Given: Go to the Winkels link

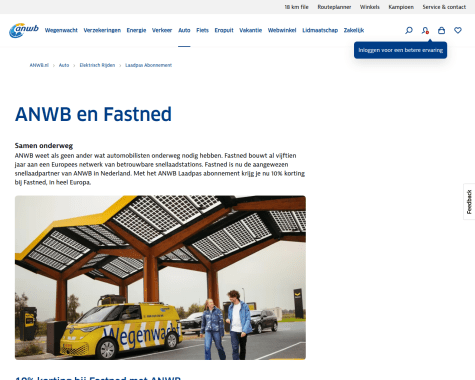Looking at the screenshot, I should point(370,7).
